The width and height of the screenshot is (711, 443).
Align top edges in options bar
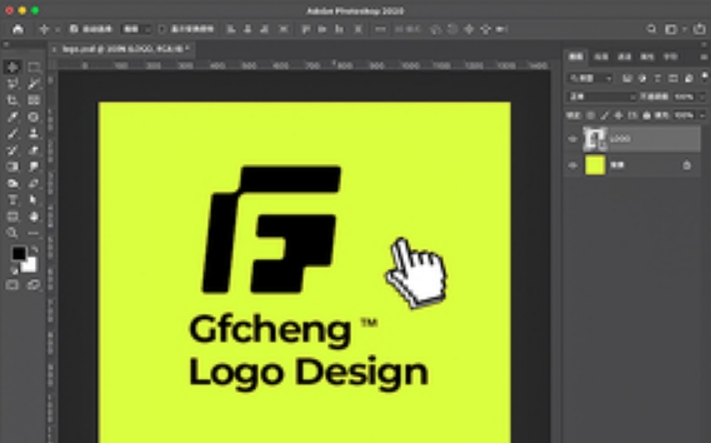pyautogui.click(x=306, y=29)
